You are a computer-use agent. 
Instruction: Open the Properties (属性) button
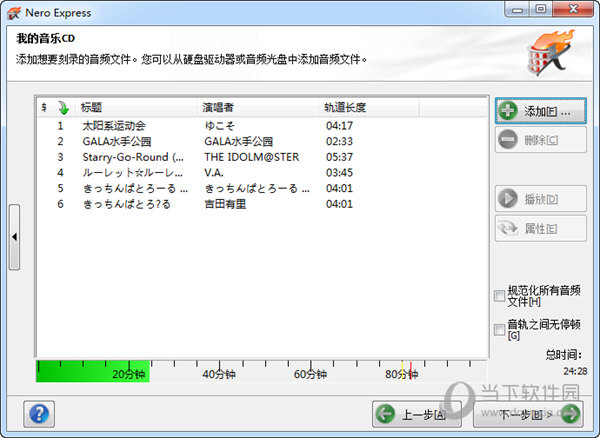click(540, 228)
